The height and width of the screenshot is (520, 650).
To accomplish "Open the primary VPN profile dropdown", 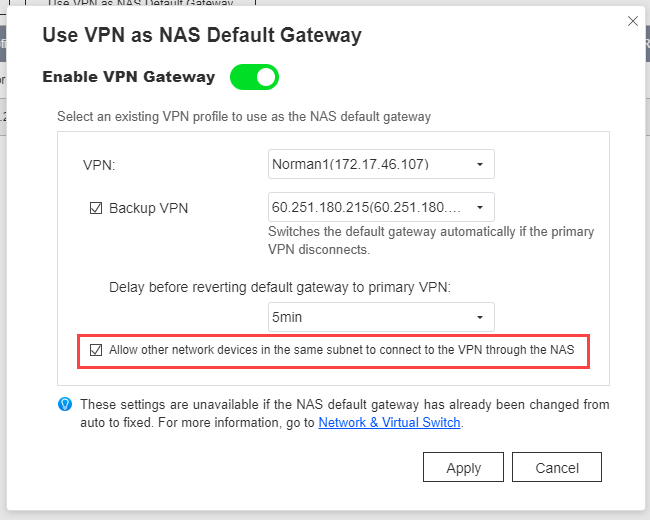I will coord(381,164).
